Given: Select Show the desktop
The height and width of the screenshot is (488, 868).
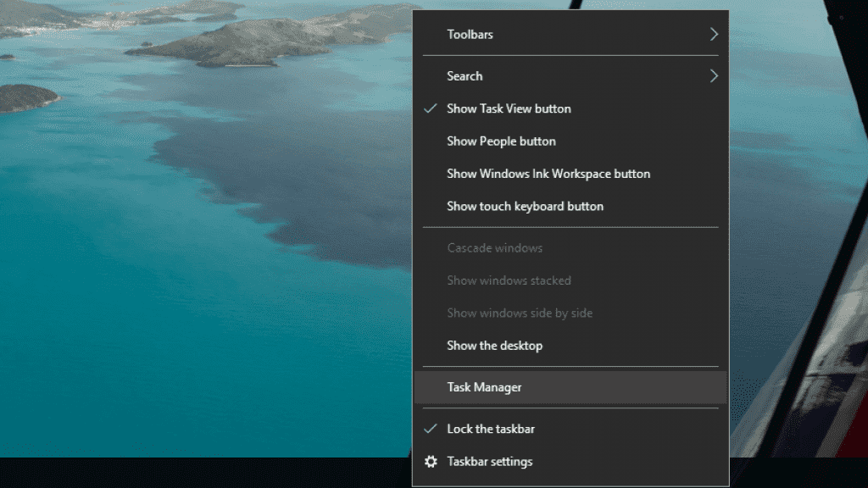Looking at the screenshot, I should coord(494,346).
